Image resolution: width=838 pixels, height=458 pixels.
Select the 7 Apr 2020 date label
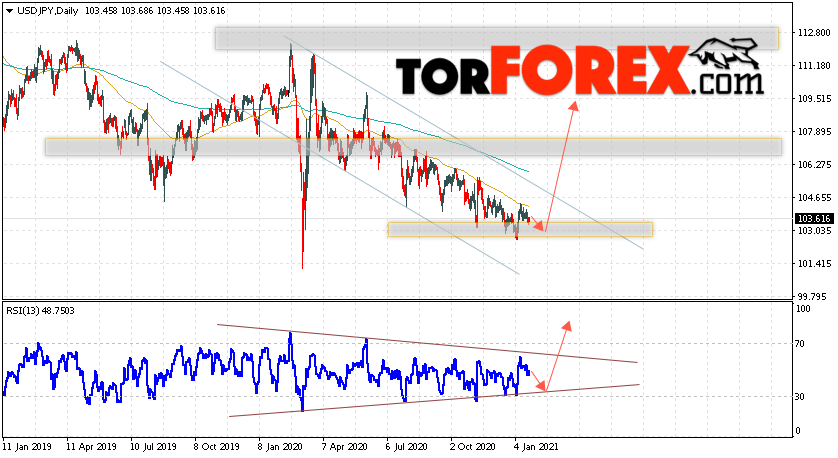(345, 447)
